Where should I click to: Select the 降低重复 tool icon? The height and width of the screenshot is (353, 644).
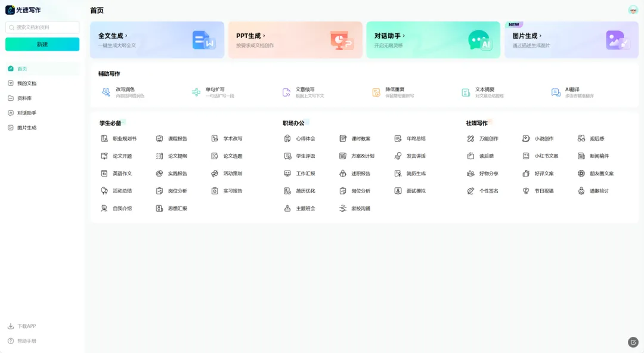376,92
